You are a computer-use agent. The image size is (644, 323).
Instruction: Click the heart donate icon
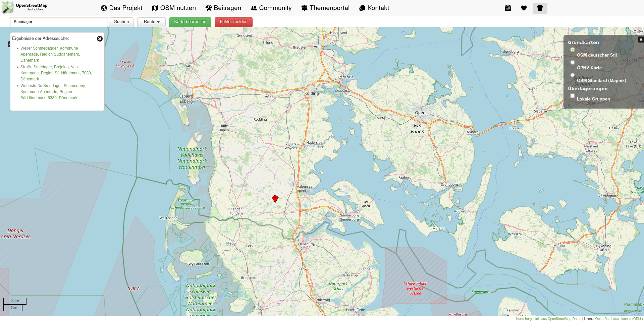(524, 8)
